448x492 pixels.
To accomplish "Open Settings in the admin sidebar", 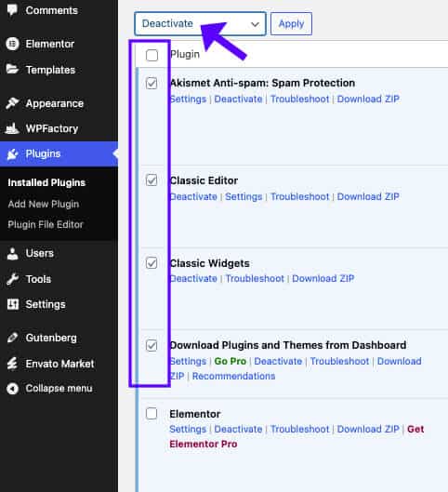I will (46, 304).
